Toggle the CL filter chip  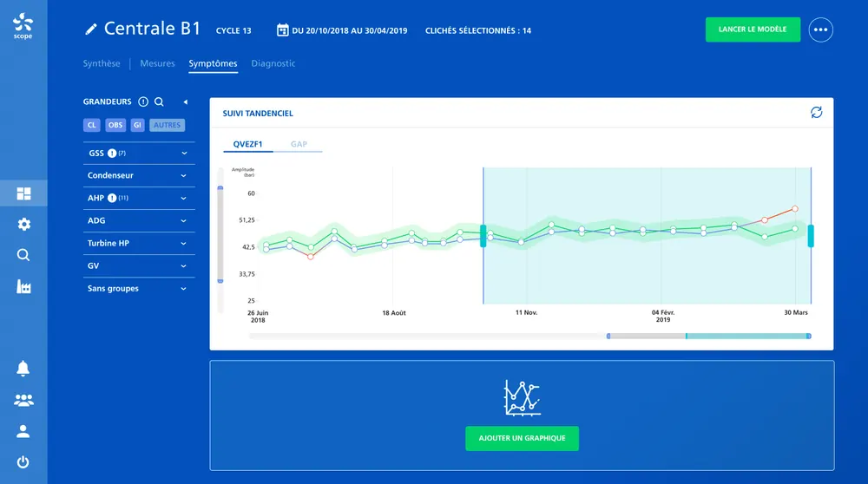tap(92, 125)
